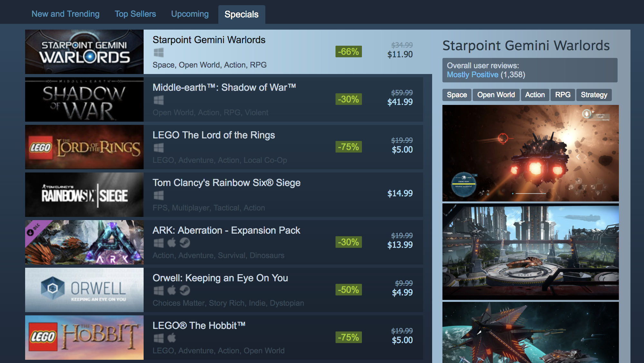Viewport: 644px width, 363px height.
Task: Open the space station landing pad screenshot
Action: click(530, 252)
